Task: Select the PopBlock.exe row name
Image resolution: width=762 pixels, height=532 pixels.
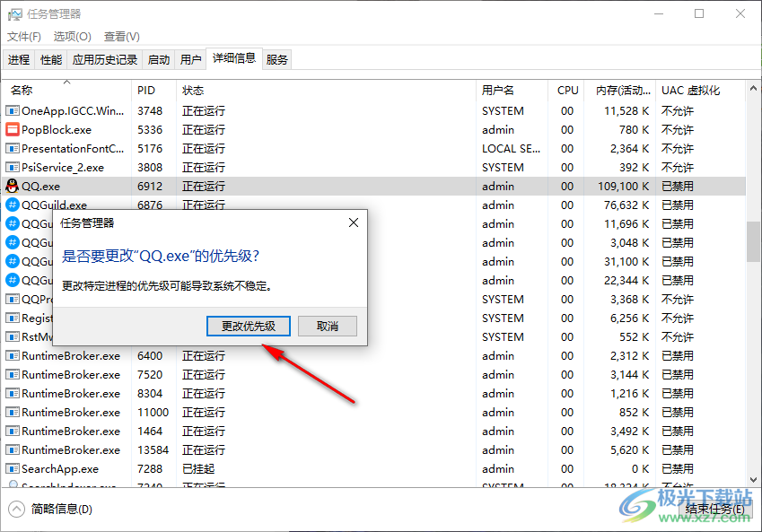Action: pyautogui.click(x=57, y=130)
